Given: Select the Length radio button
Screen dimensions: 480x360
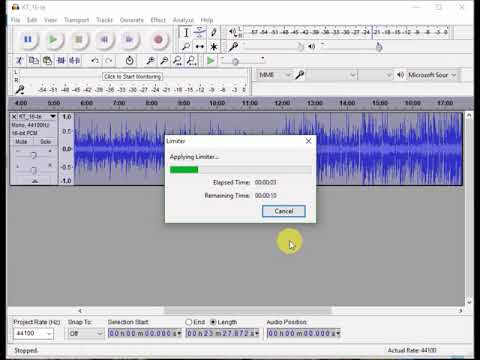Looking at the screenshot, I should (213, 322).
